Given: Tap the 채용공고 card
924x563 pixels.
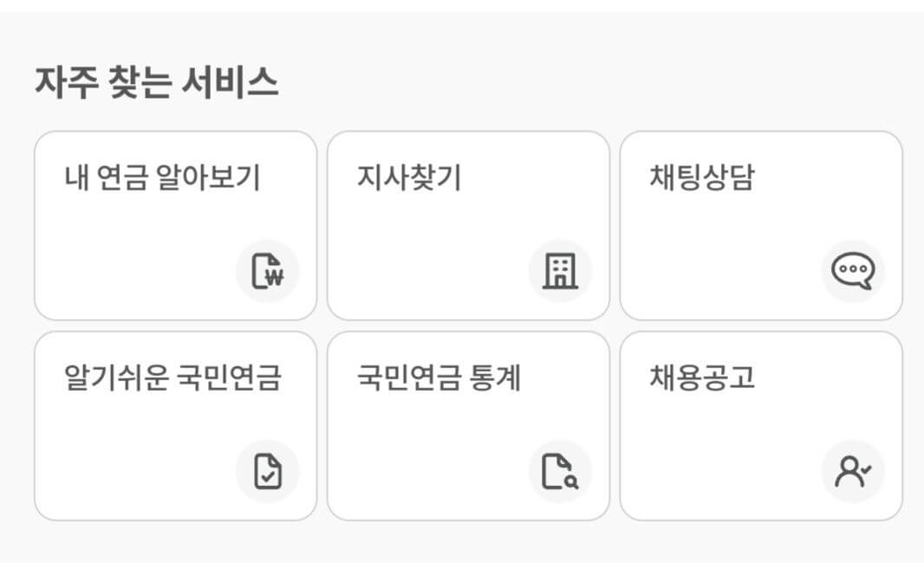Looking at the screenshot, I should (x=763, y=424).
